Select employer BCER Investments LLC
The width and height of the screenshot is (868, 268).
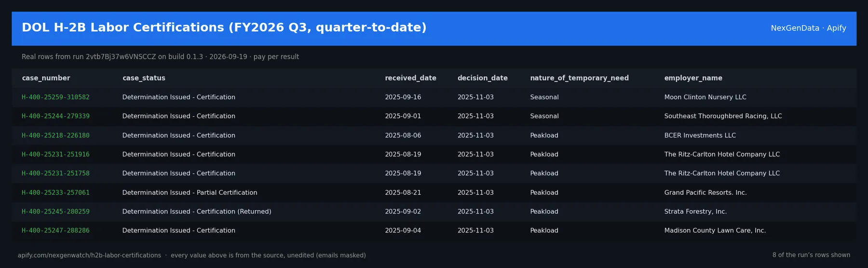(700, 135)
